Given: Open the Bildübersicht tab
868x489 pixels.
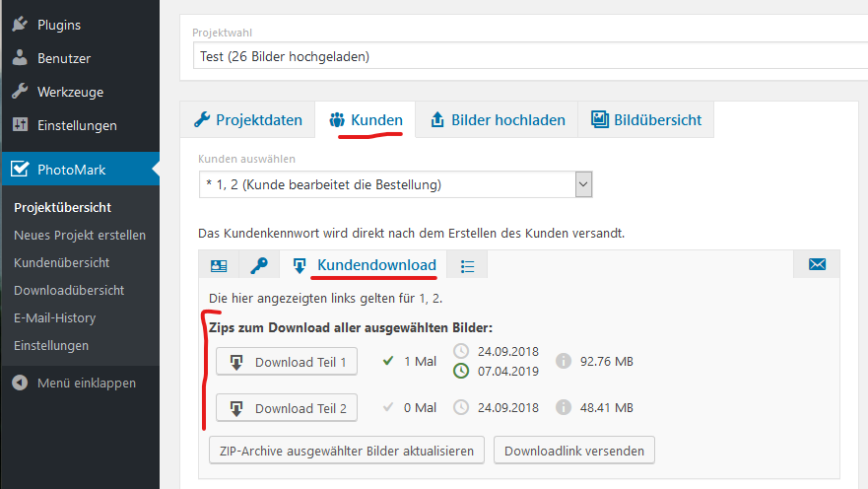Looking at the screenshot, I should coord(646,120).
